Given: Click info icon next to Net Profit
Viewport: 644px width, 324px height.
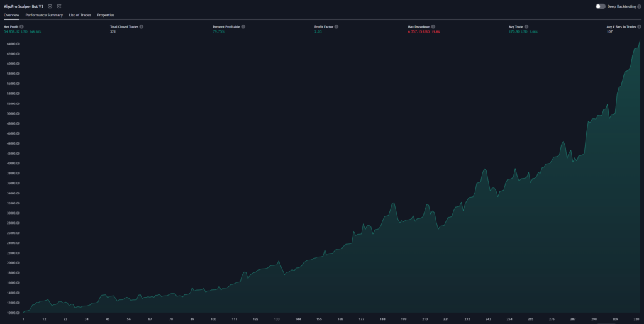Looking at the screenshot, I should (22, 26).
